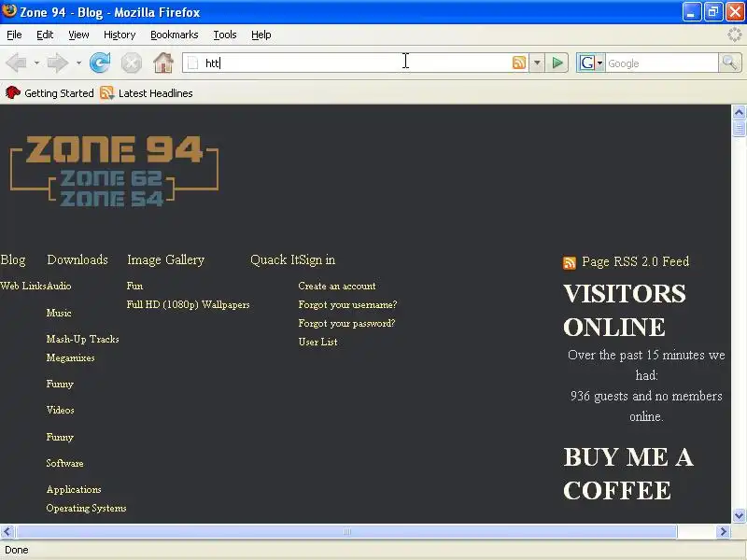
Task: Click the vertical scrollbar thumb
Action: tap(739, 129)
